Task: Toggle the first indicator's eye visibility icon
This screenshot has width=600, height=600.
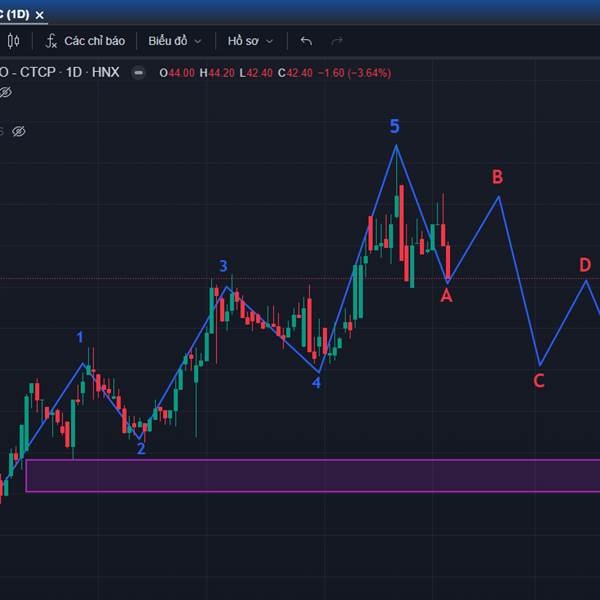Action: pos(5,92)
